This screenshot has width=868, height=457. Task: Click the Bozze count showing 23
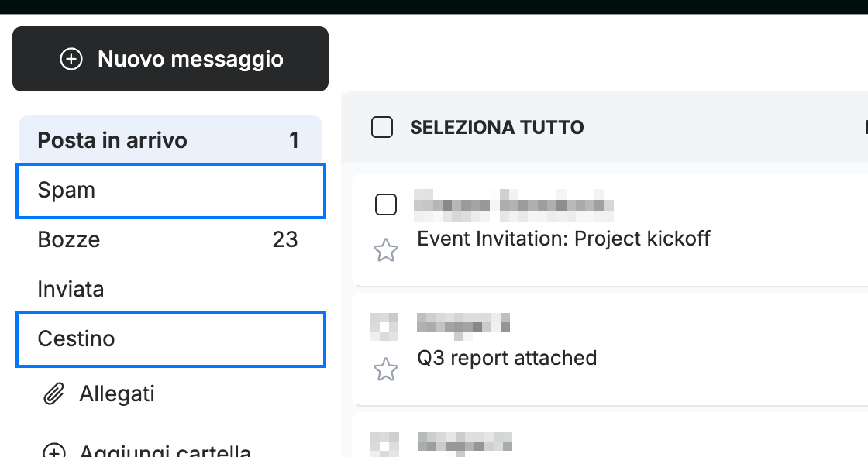coord(285,239)
